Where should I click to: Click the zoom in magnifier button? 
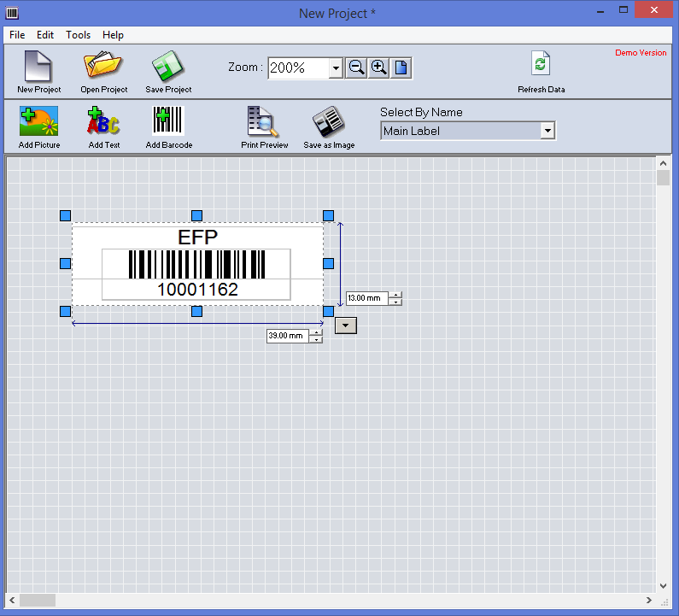click(x=378, y=68)
